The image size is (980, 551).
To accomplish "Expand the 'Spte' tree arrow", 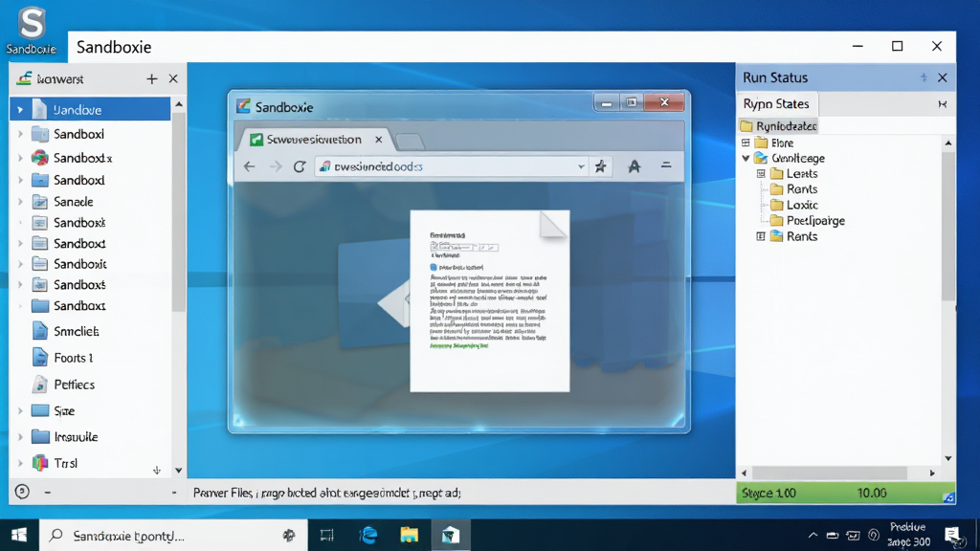I will pos(20,410).
